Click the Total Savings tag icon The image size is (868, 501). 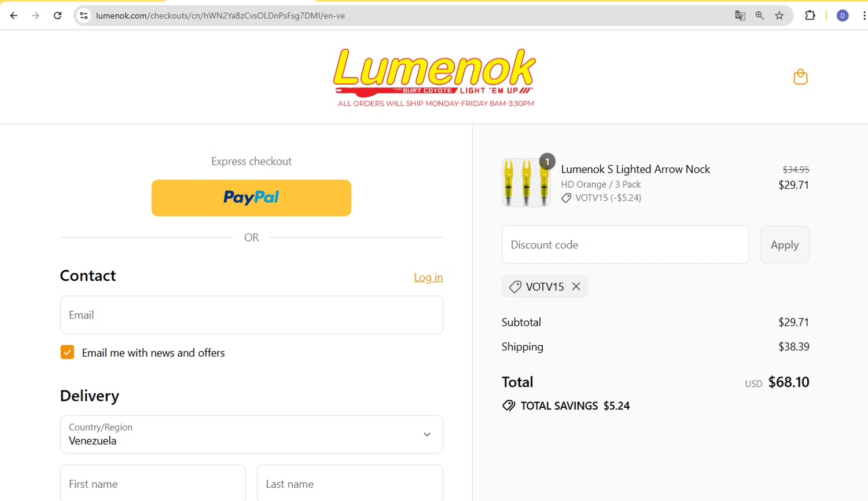click(509, 405)
